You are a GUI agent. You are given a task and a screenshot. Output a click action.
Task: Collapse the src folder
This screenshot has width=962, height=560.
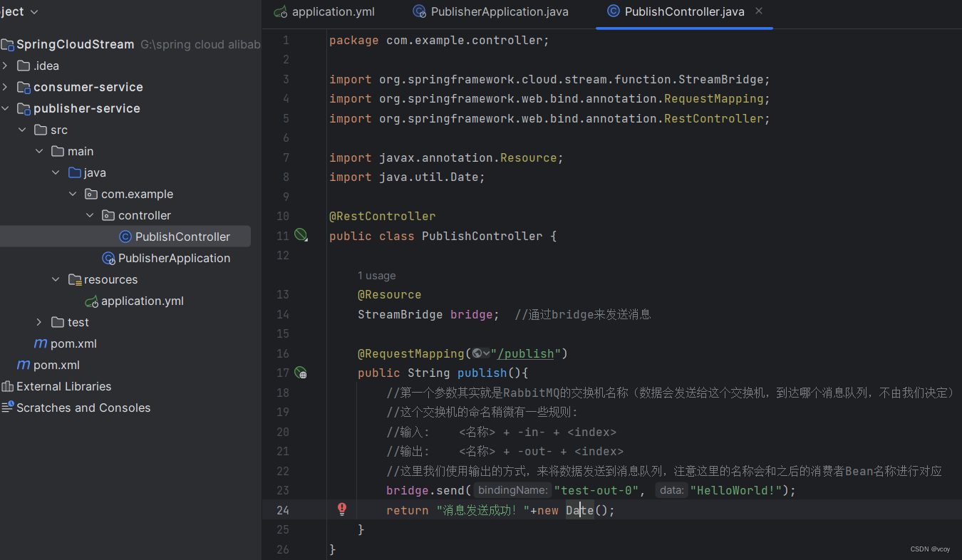coord(22,130)
